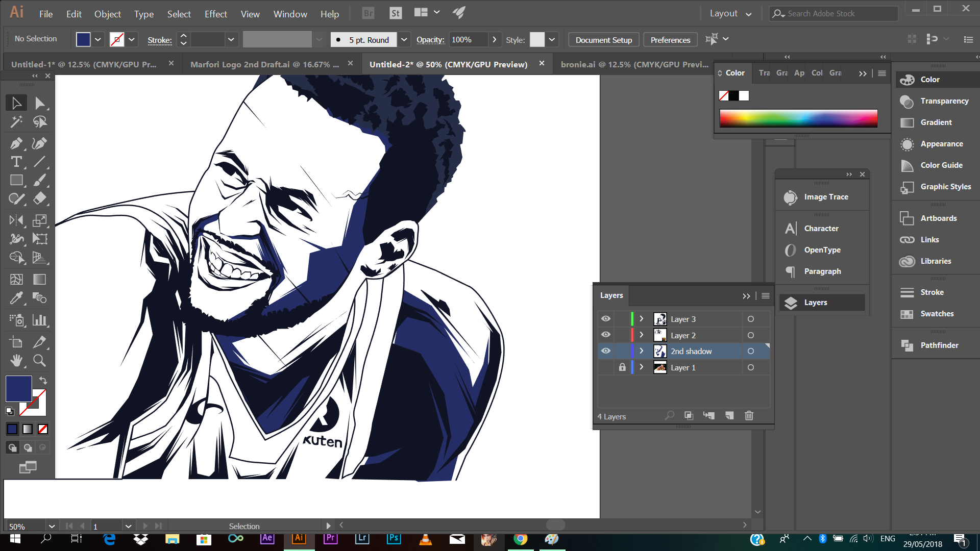Hide Layer 2 visibility eye

point(606,335)
